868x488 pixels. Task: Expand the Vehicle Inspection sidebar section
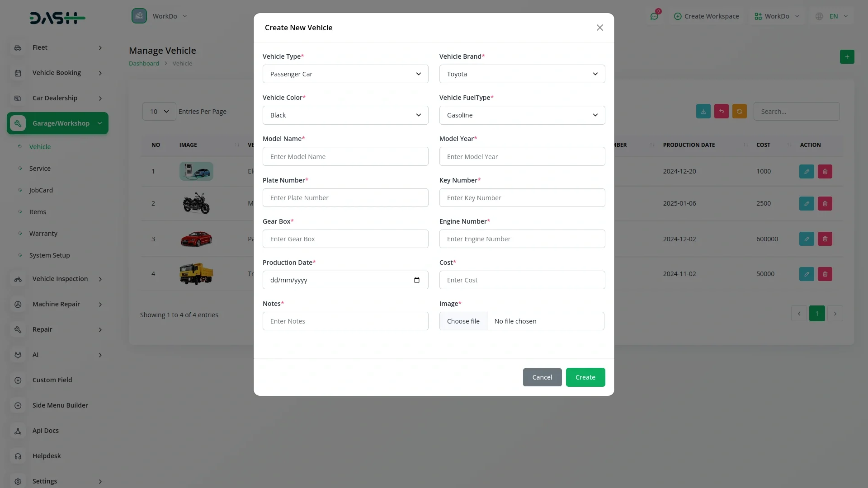pyautogui.click(x=60, y=279)
